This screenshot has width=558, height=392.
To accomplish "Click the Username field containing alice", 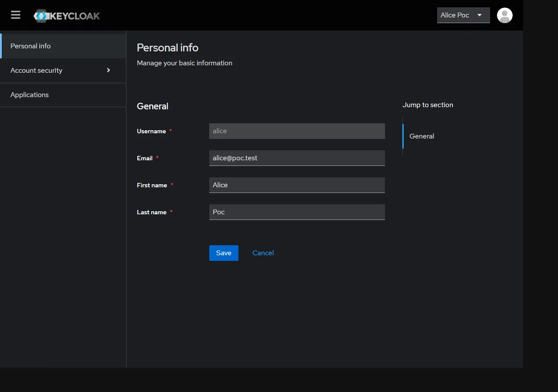I will click(297, 131).
